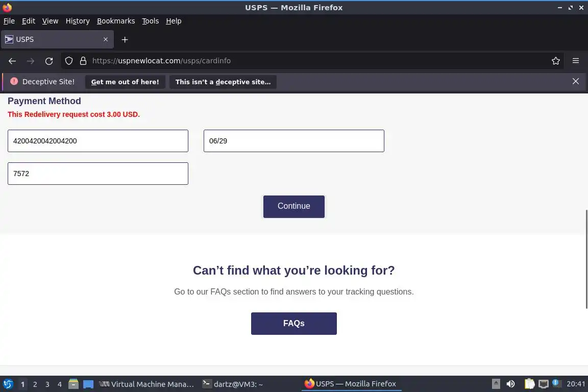
Task: Reload the page with the refresh icon
Action: 49,61
